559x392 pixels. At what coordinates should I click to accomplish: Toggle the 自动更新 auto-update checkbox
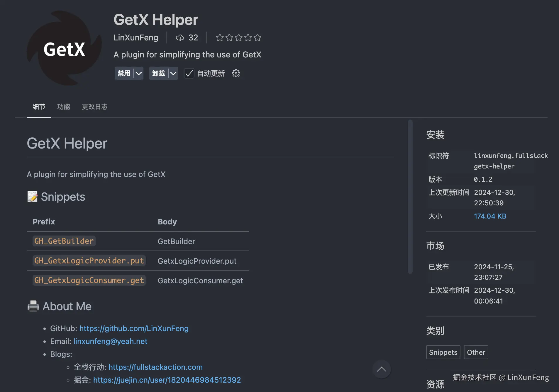[x=189, y=73]
